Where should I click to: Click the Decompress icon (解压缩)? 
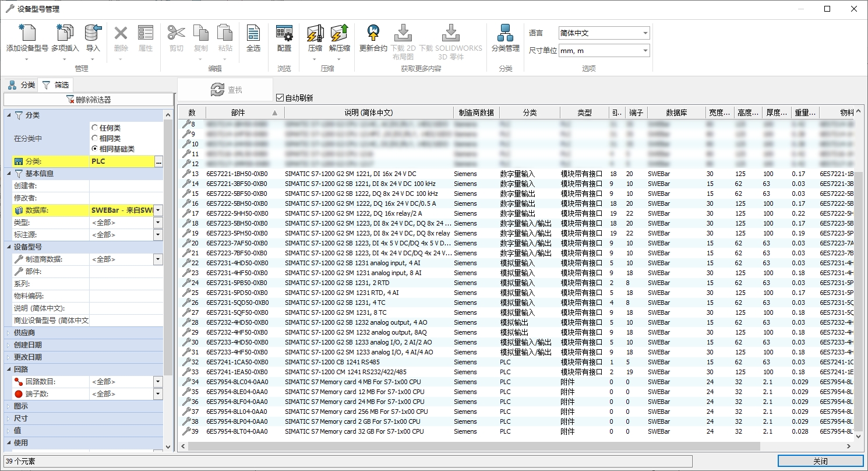(x=339, y=34)
